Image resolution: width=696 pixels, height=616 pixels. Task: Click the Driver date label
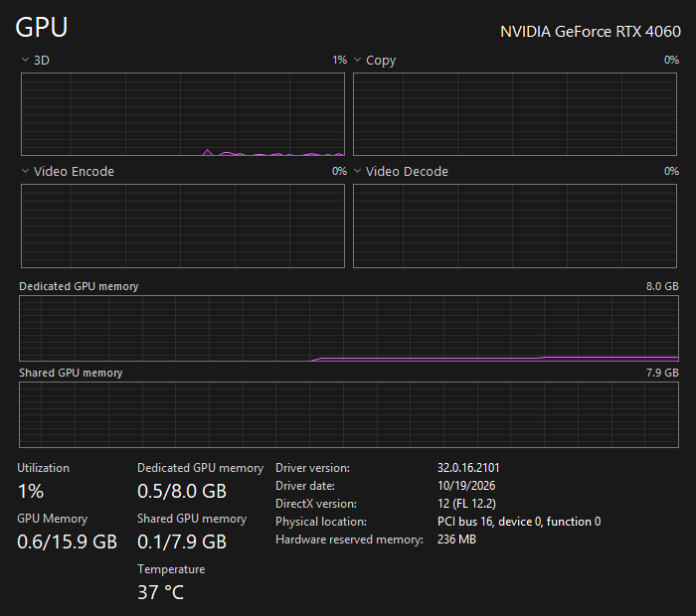(305, 486)
